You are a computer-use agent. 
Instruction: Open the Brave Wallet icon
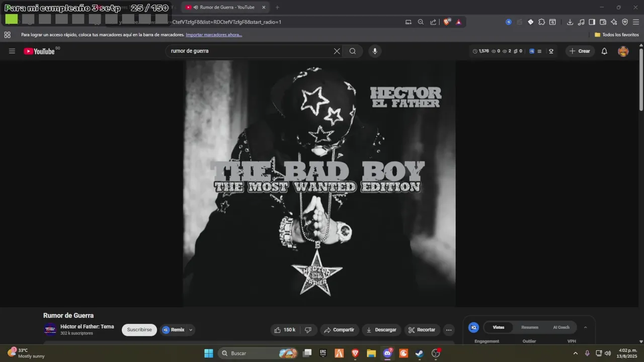[x=603, y=22]
